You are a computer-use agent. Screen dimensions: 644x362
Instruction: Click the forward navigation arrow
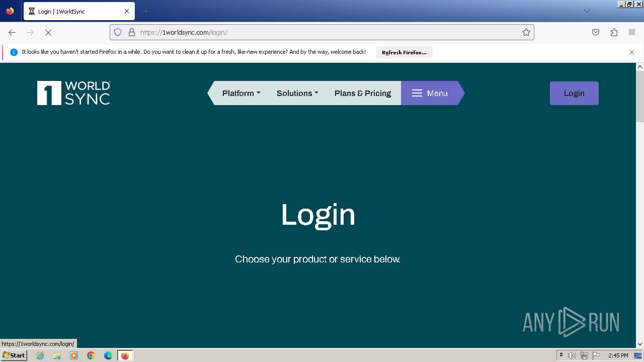[x=30, y=32]
